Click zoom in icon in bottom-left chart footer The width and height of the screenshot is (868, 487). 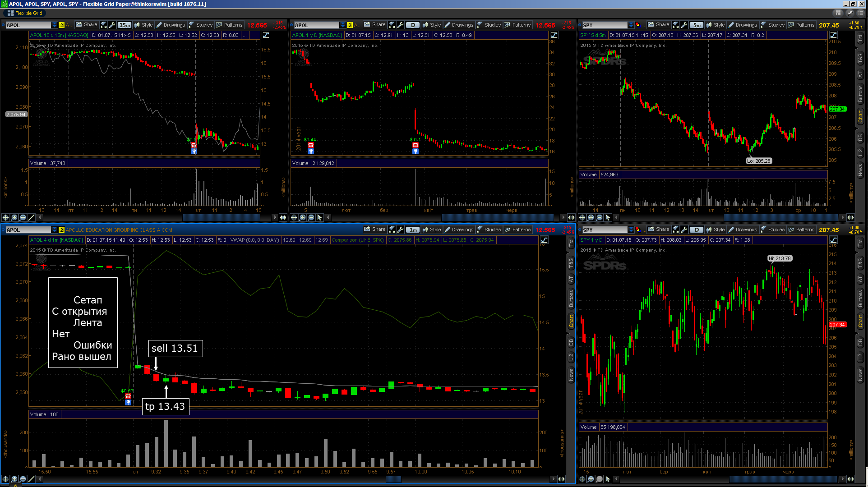(14, 479)
